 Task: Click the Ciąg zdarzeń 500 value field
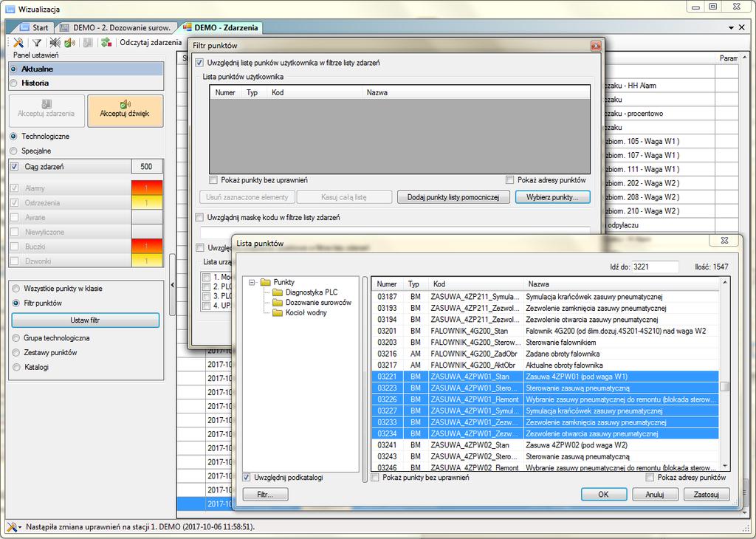[x=147, y=166]
